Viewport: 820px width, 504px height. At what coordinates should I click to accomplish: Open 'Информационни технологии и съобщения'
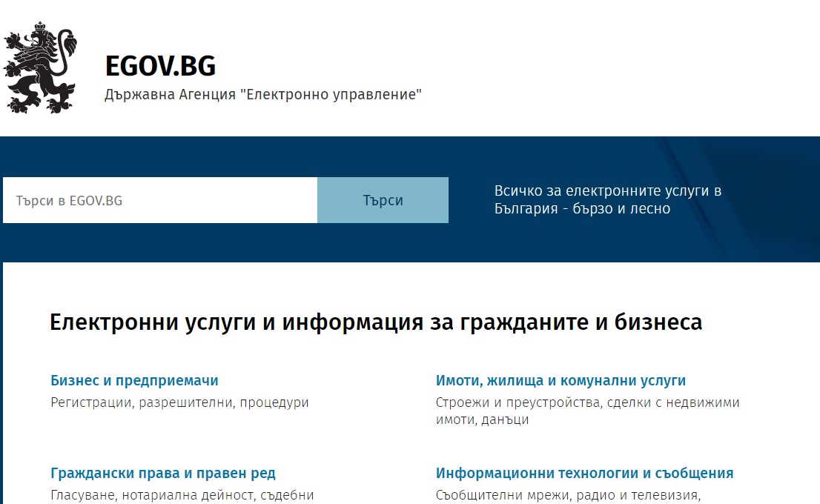point(583,472)
